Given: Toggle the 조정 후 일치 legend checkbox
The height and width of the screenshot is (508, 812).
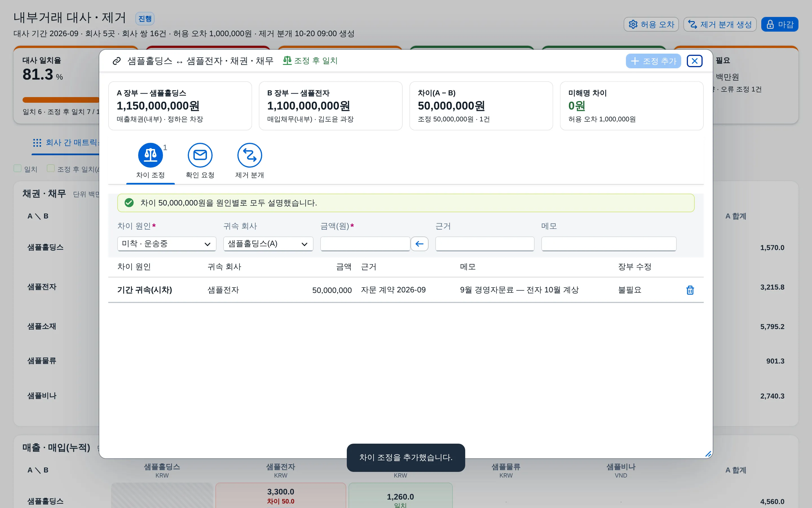Looking at the screenshot, I should pyautogui.click(x=51, y=168).
